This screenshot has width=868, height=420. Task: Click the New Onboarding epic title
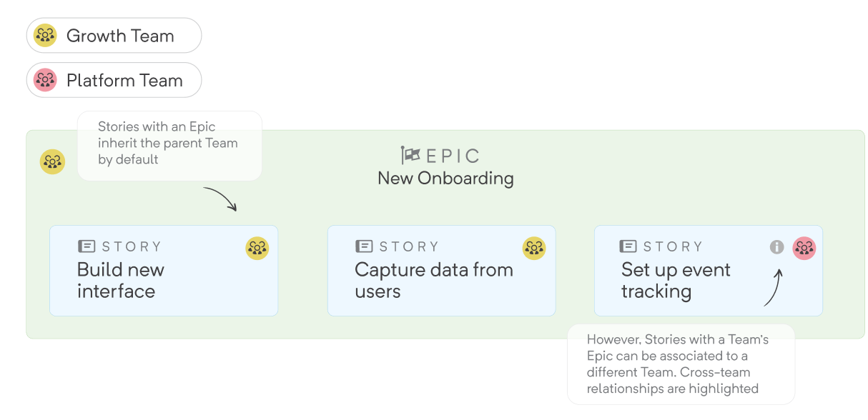point(445,179)
